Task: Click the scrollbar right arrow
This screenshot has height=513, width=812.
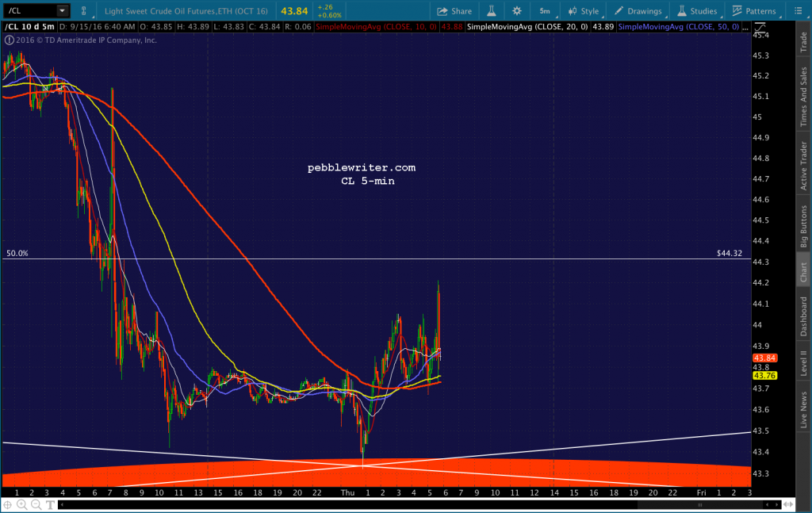Action: [x=777, y=504]
